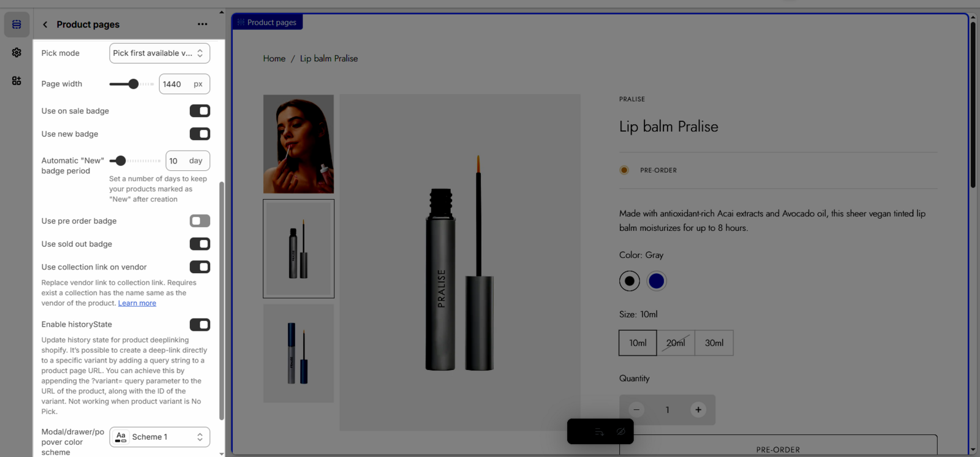
Task: Expand the Scheme 1 color scheme dropdown
Action: [159, 437]
